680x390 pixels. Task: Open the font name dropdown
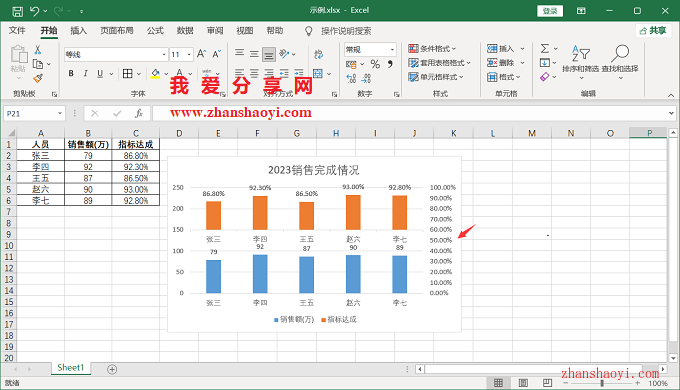point(164,54)
